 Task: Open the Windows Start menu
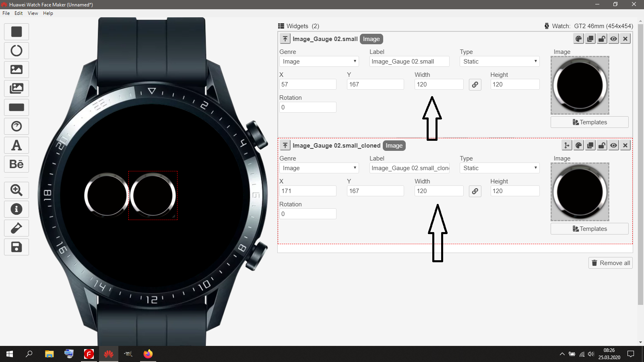[x=10, y=354]
